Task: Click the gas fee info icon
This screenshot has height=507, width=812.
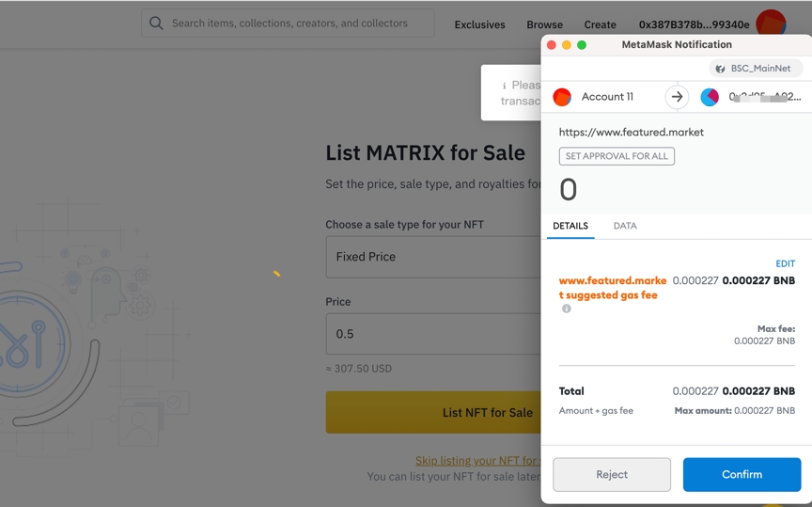Action: click(567, 309)
